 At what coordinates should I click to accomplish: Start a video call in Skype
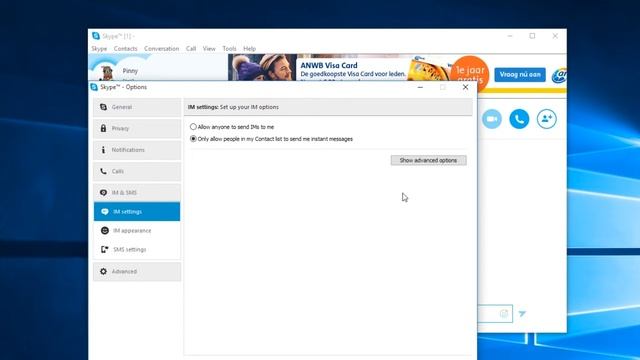(x=492, y=119)
